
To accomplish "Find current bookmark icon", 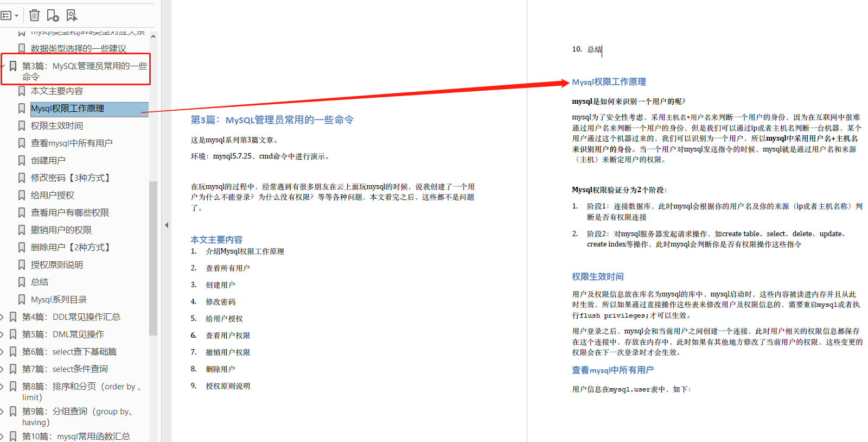I will [x=72, y=15].
